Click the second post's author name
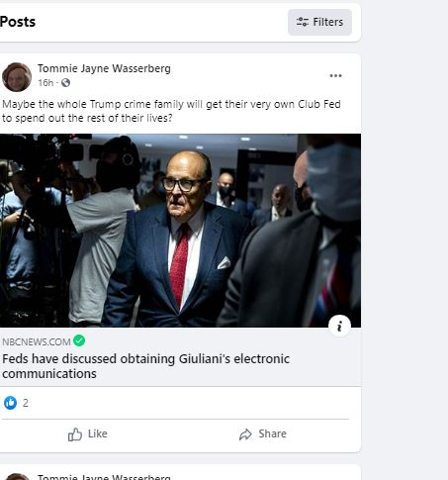448x480 pixels. pyautogui.click(x=104, y=477)
